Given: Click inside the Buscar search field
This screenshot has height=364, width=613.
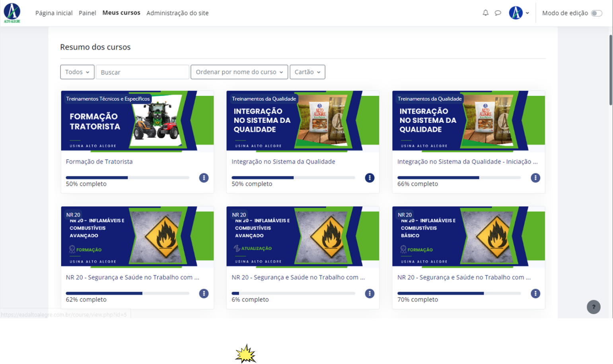Looking at the screenshot, I should [x=142, y=72].
